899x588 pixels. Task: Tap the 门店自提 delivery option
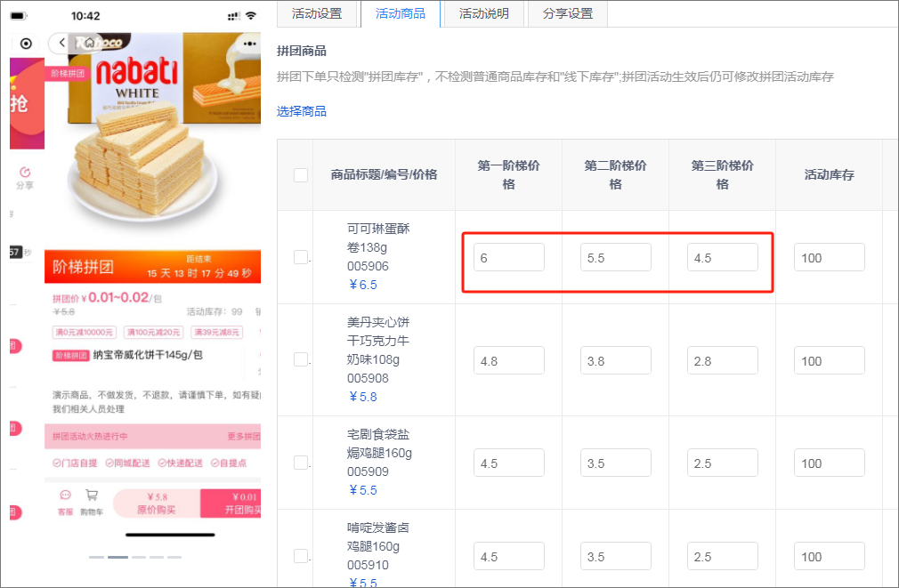75,463
